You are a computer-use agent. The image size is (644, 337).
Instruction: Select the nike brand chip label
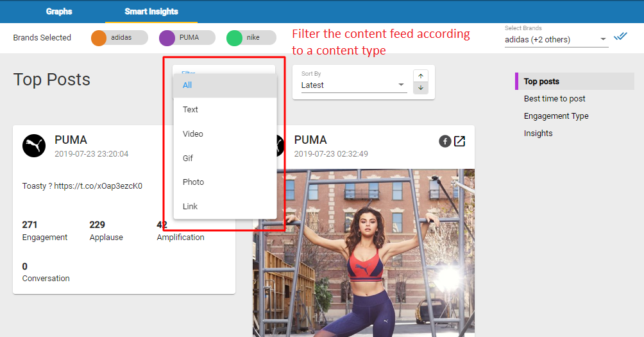point(253,37)
